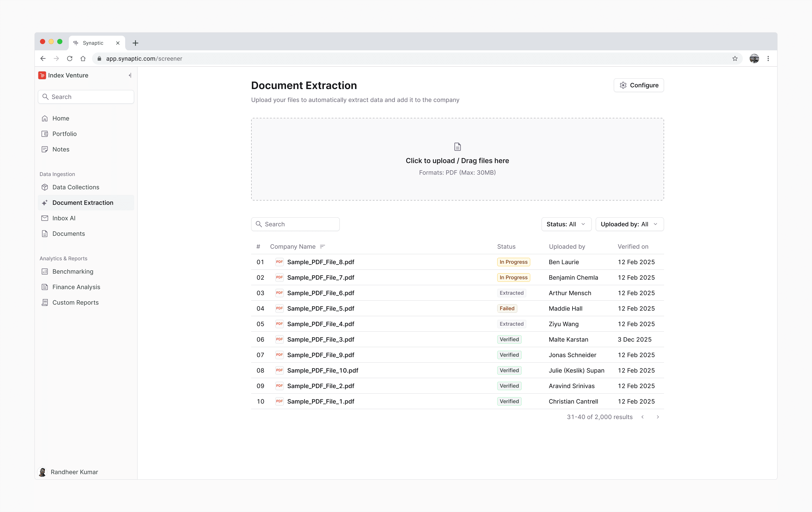Click the Custom Reports icon

point(45,302)
